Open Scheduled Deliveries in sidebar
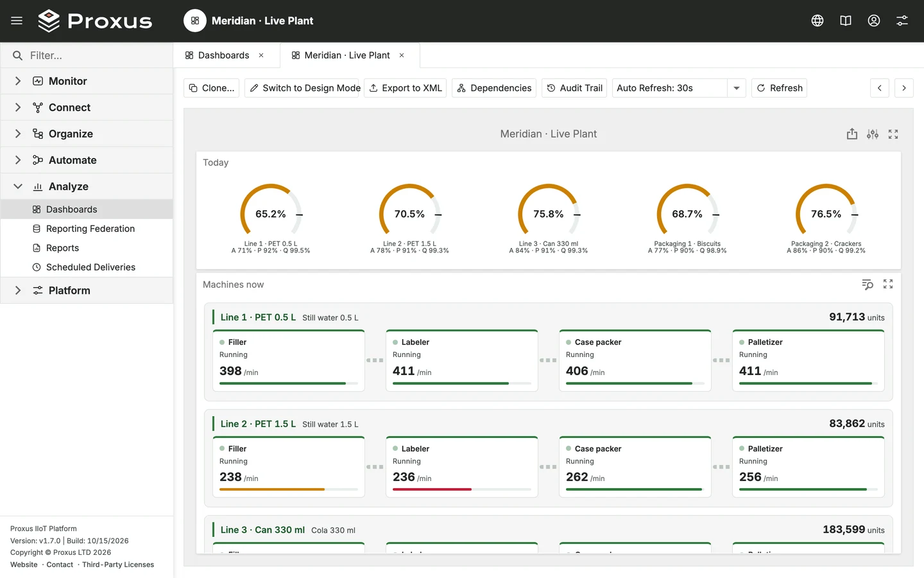The image size is (924, 578). coord(87,267)
